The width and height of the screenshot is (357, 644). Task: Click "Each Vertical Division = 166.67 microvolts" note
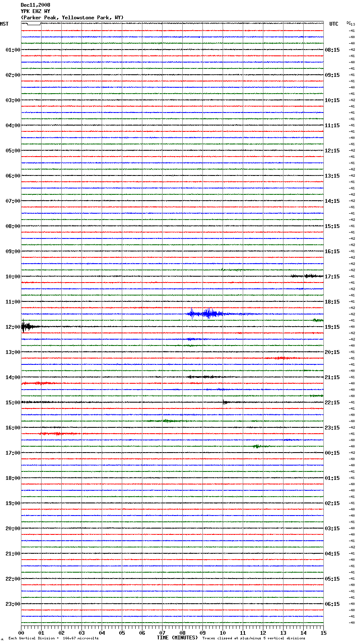click(x=53, y=638)
